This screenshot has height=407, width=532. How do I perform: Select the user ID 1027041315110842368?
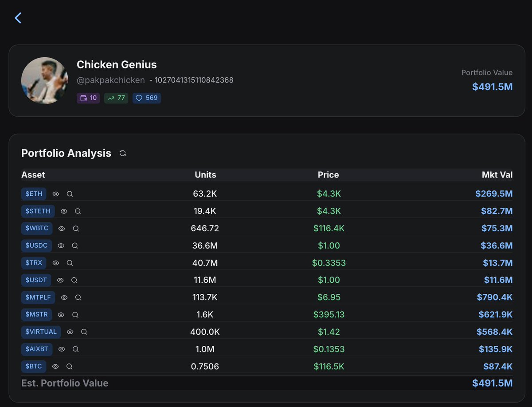point(194,80)
